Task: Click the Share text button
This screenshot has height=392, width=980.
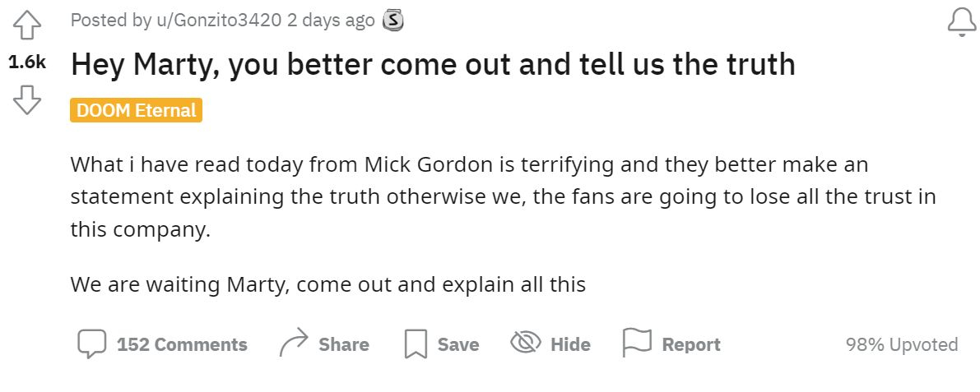Action: (344, 344)
